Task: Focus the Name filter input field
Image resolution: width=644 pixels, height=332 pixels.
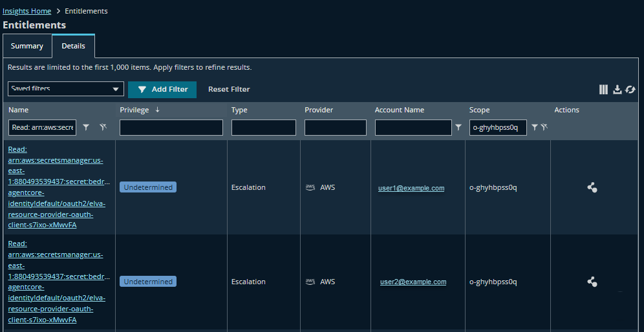Action: (x=42, y=128)
